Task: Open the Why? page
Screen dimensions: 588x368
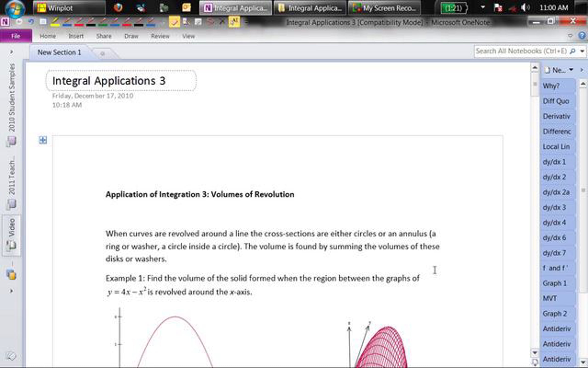Action: (x=558, y=86)
